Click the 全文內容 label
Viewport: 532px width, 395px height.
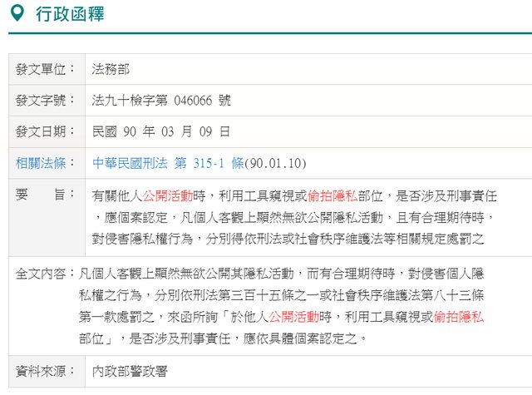(44, 273)
